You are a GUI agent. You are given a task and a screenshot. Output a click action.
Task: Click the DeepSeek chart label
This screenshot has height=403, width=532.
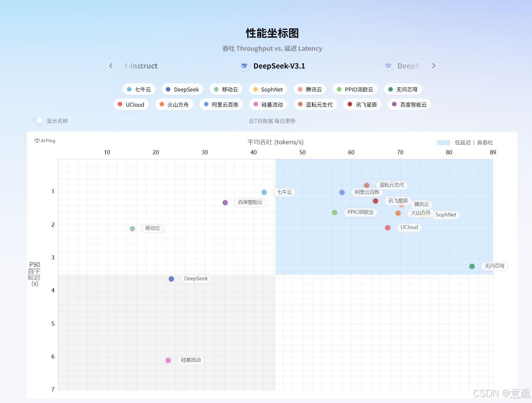[196, 279]
